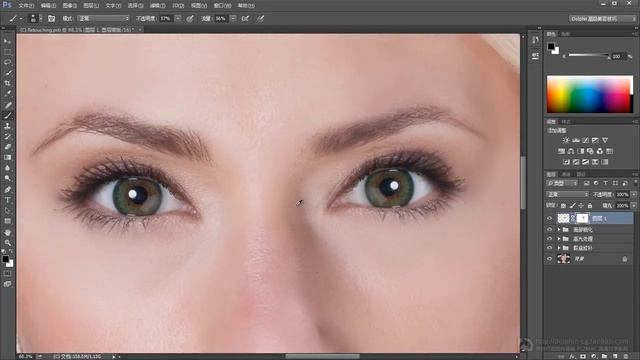The height and width of the screenshot is (360, 640).
Task: Select the Rectangular Marquee tool
Action: (x=7, y=52)
